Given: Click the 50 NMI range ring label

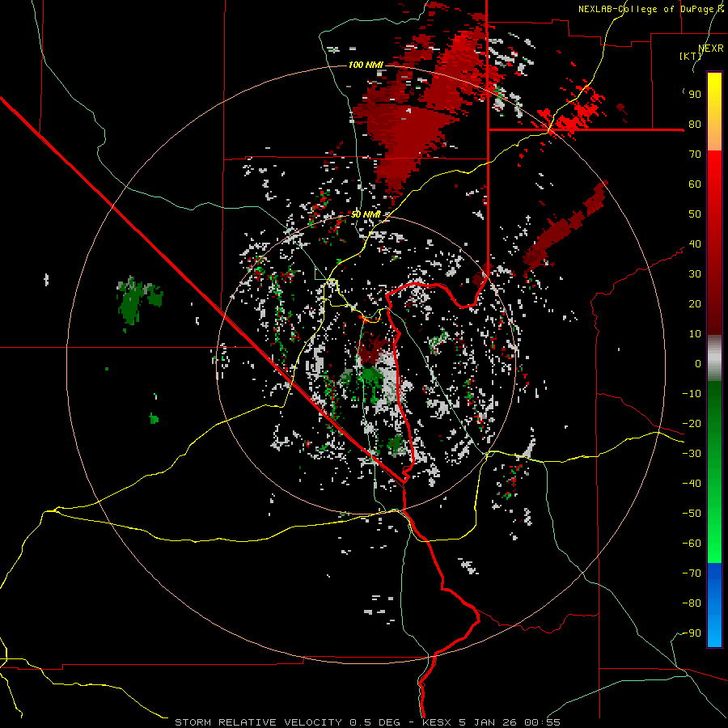Looking at the screenshot, I should tap(366, 214).
